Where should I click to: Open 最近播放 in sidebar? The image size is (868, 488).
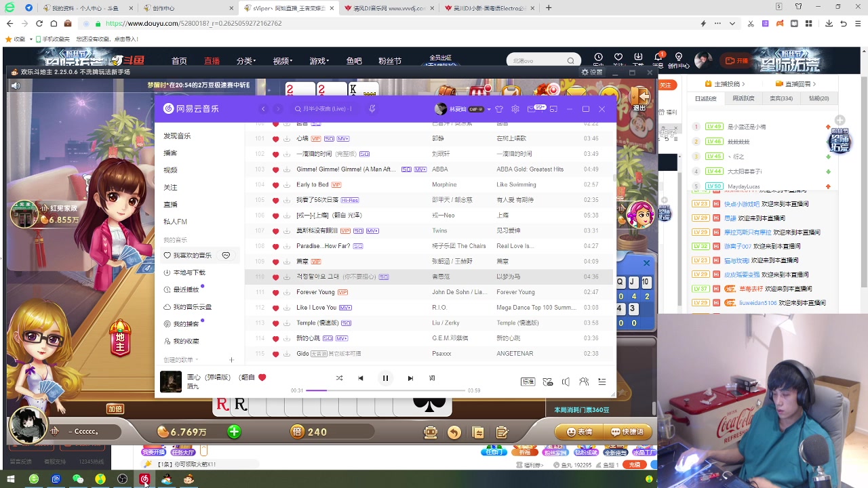pos(182,289)
